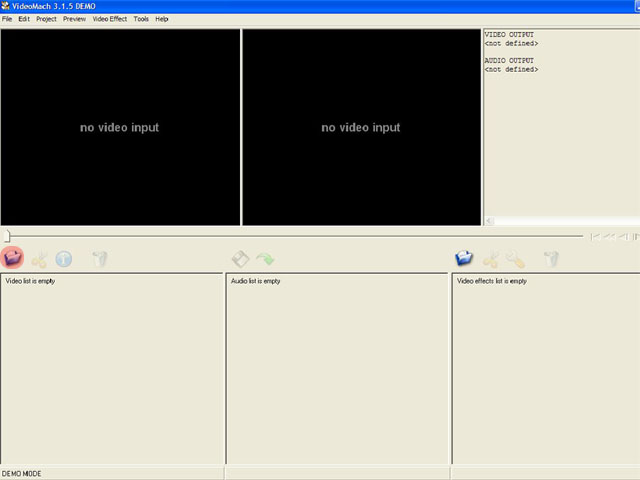Viewport: 640px width, 480px height.
Task: Click the video list scissors cut icon
Action: point(40,259)
